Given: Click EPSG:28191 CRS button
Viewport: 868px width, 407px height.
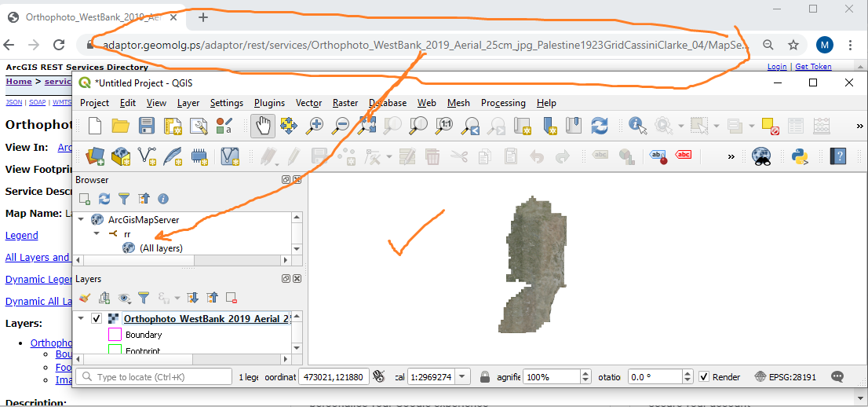Looking at the screenshot, I should click(785, 377).
